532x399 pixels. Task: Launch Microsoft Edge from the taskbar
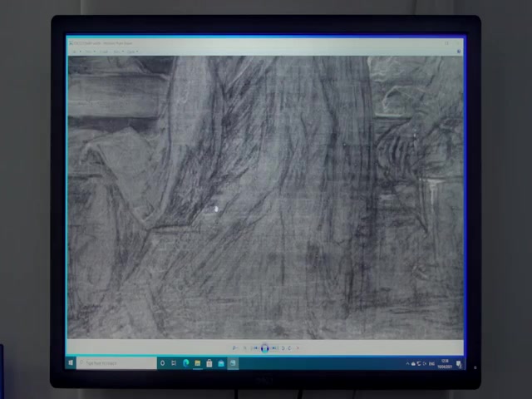point(185,363)
